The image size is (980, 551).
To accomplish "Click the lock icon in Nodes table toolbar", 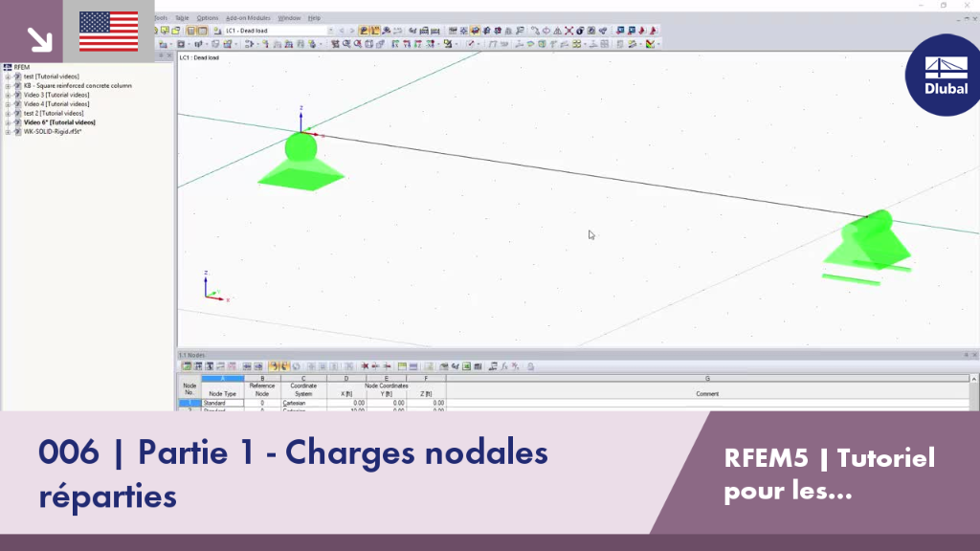I will (530, 366).
